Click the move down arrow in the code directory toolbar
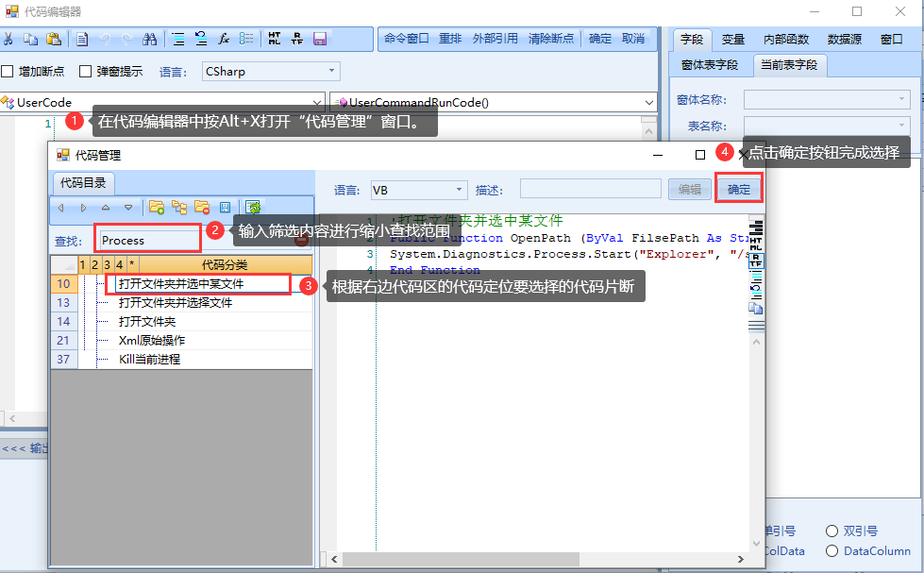The height and width of the screenshot is (573, 924). point(127,208)
